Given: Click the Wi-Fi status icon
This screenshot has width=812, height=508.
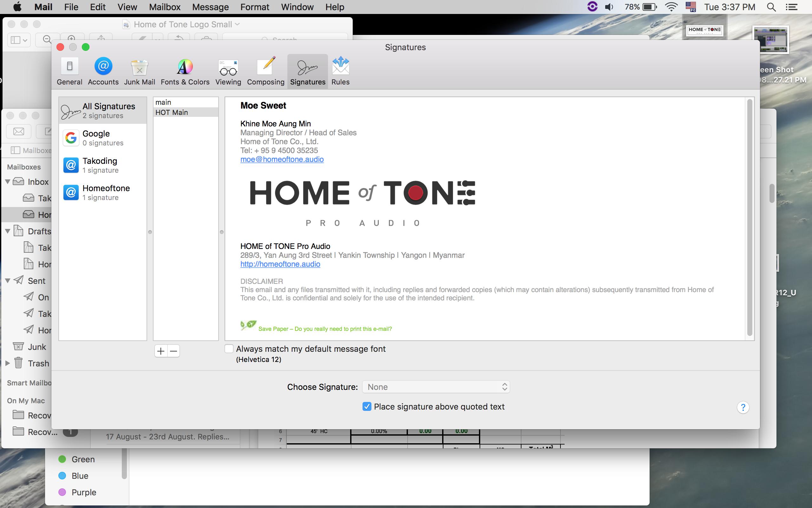Looking at the screenshot, I should 671,7.
